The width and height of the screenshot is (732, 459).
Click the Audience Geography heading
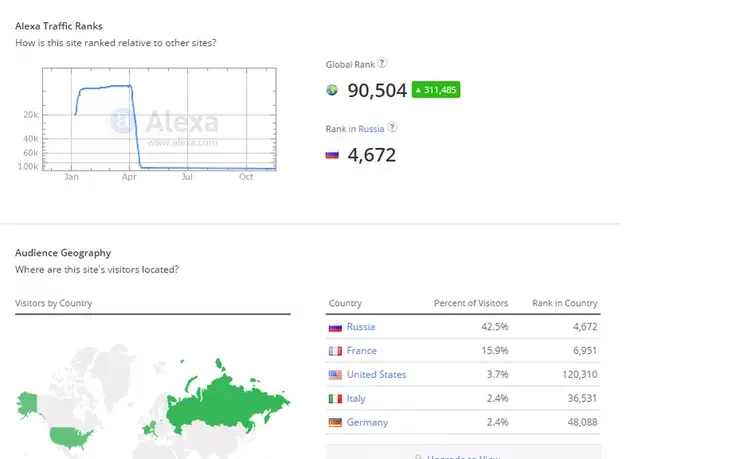63,253
